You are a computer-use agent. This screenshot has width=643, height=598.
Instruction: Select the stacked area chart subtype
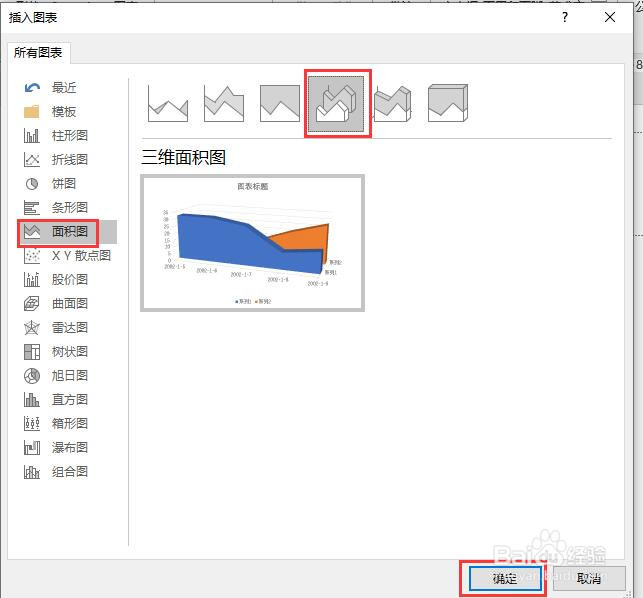pos(224,103)
